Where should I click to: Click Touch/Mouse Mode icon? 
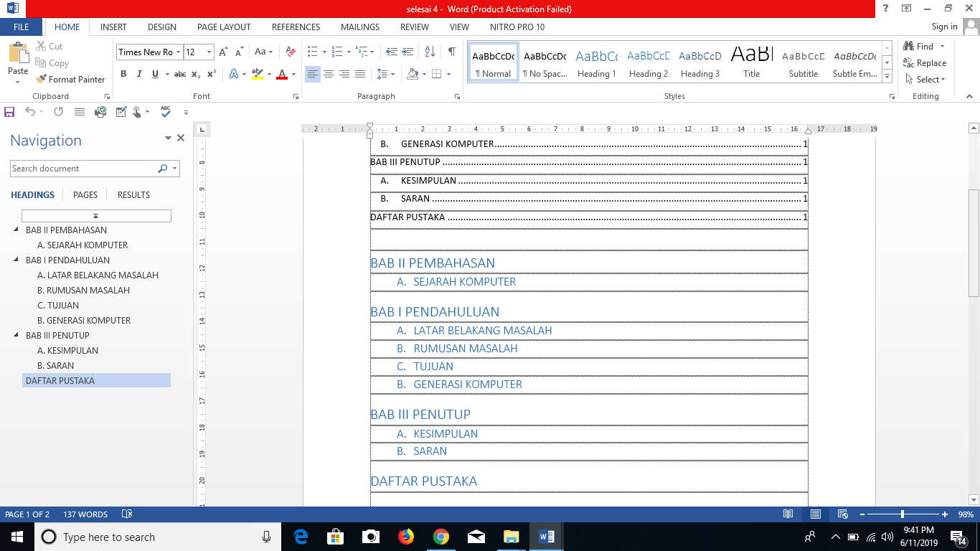click(136, 112)
